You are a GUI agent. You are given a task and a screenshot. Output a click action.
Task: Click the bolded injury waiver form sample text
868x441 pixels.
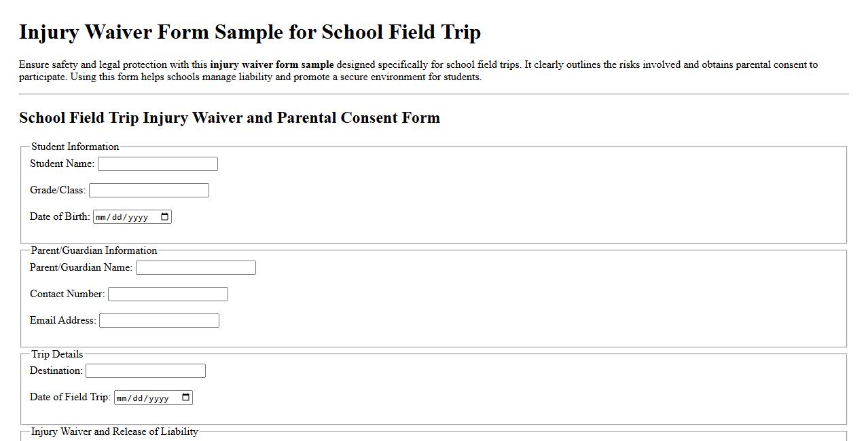click(x=271, y=64)
